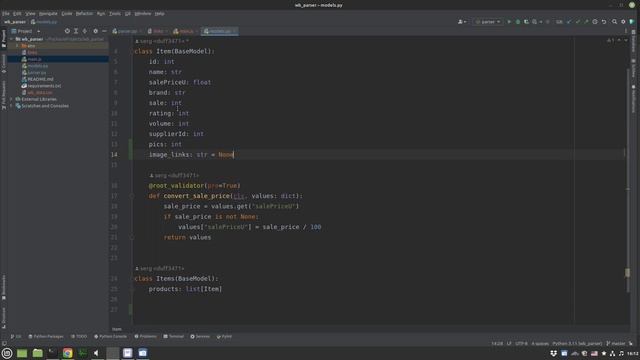Expand Scratches and Consoles node
The image size is (640, 360).
(11, 106)
